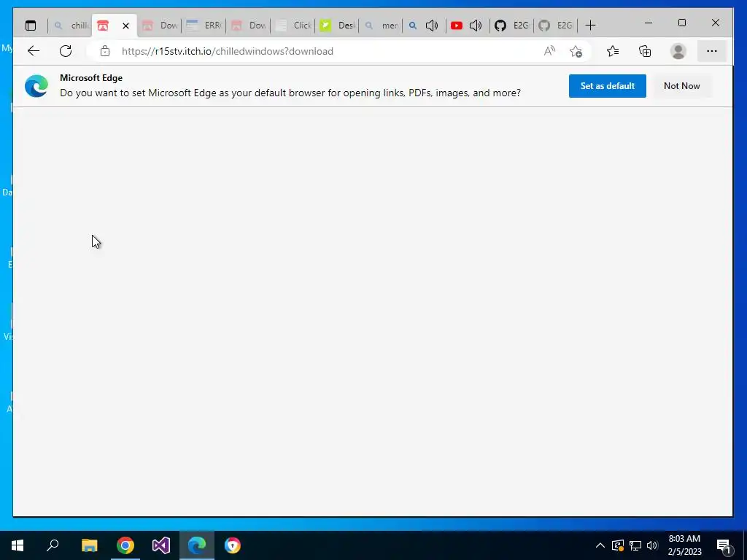Go back to previous page
Screen dimensions: 747x560
tap(34, 51)
